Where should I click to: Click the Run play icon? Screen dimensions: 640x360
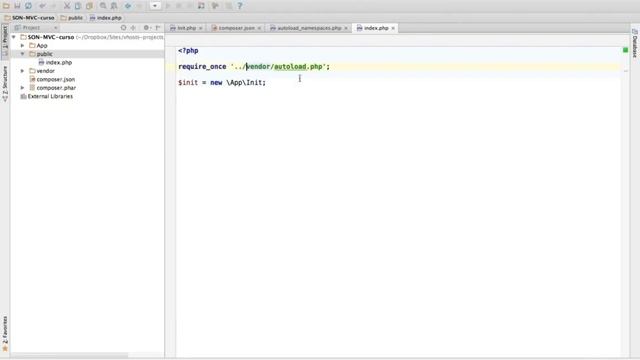pyautogui.click(x=168, y=6)
